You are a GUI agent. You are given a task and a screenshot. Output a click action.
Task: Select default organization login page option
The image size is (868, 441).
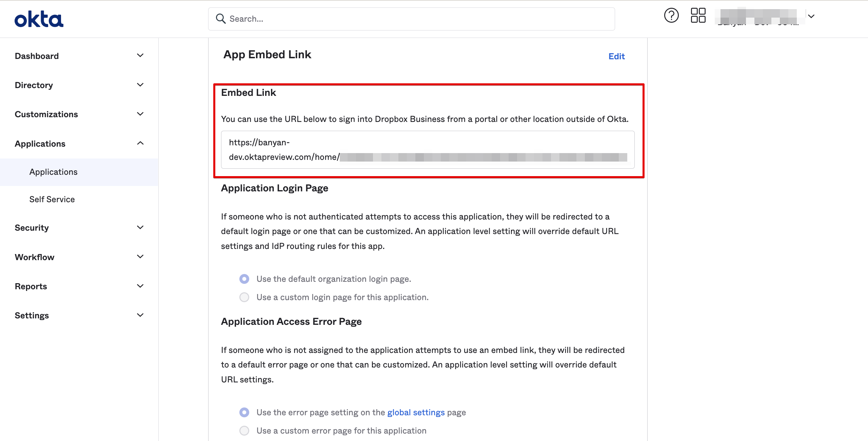tap(244, 279)
